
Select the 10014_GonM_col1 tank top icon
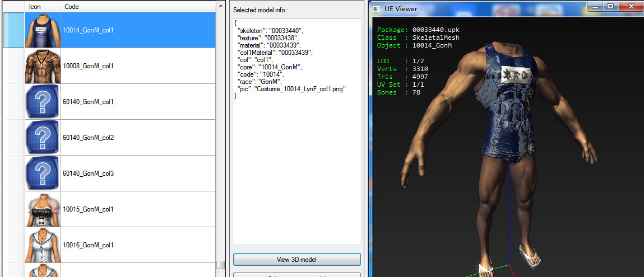(43, 30)
